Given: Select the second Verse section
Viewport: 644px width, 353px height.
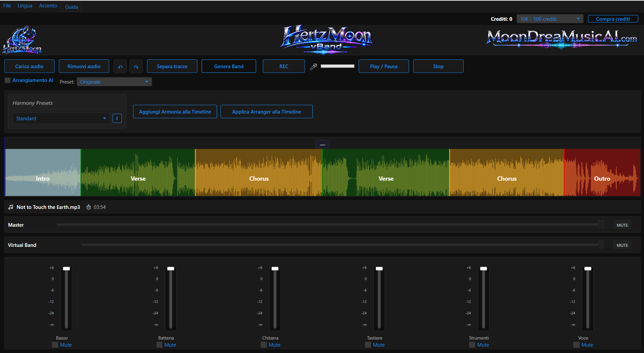Looking at the screenshot, I should (386, 173).
